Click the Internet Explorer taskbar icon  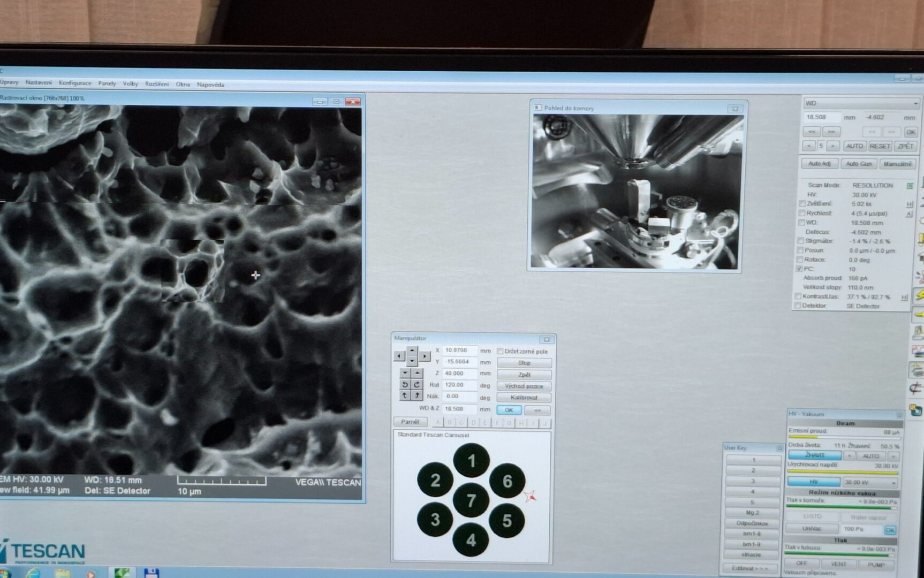[33, 573]
